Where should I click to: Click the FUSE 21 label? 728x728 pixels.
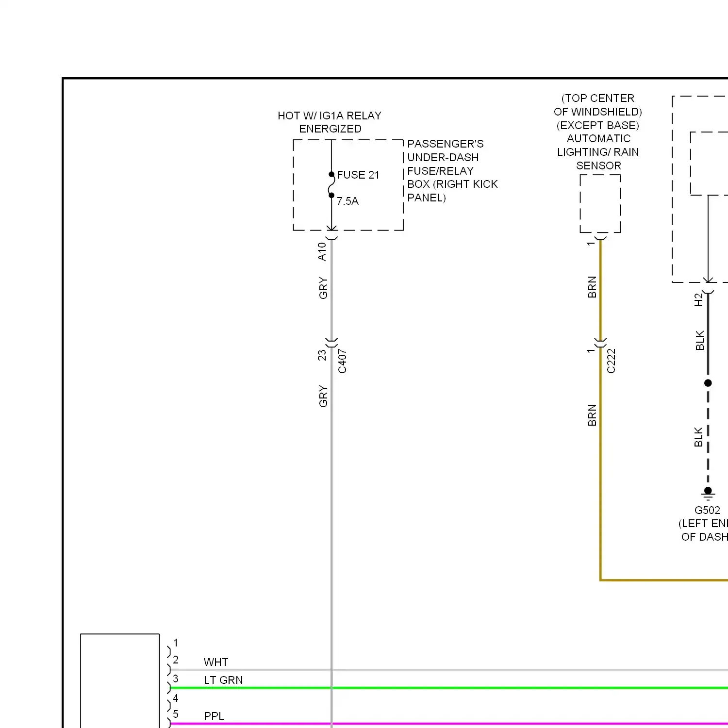pos(358,175)
